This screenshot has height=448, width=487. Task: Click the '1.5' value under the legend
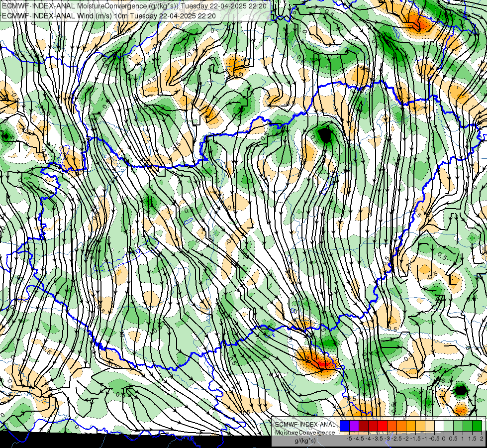pos(472,439)
